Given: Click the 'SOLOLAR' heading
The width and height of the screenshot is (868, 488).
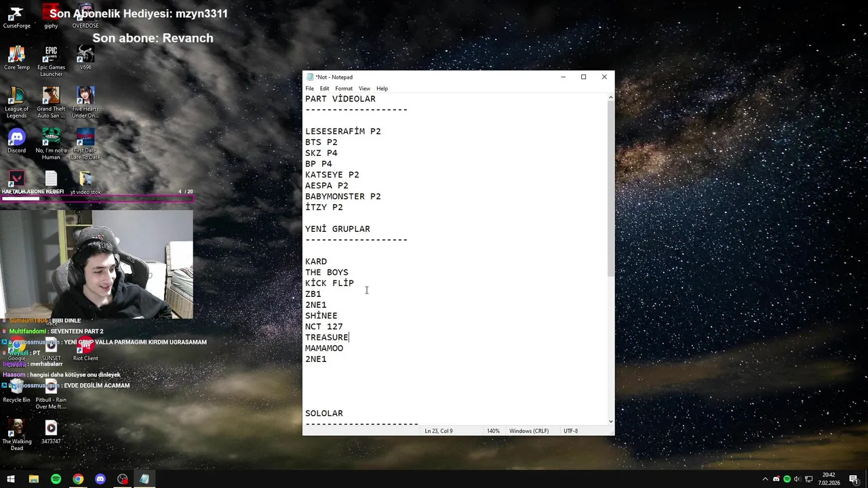Looking at the screenshot, I should [x=324, y=413].
